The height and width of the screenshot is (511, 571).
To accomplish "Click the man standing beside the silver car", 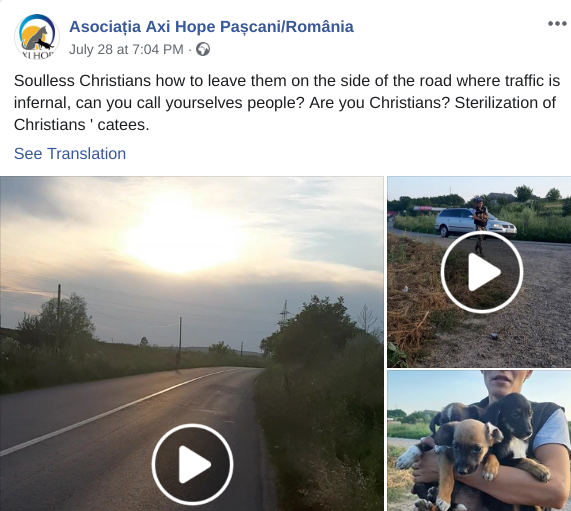I will (x=481, y=225).
